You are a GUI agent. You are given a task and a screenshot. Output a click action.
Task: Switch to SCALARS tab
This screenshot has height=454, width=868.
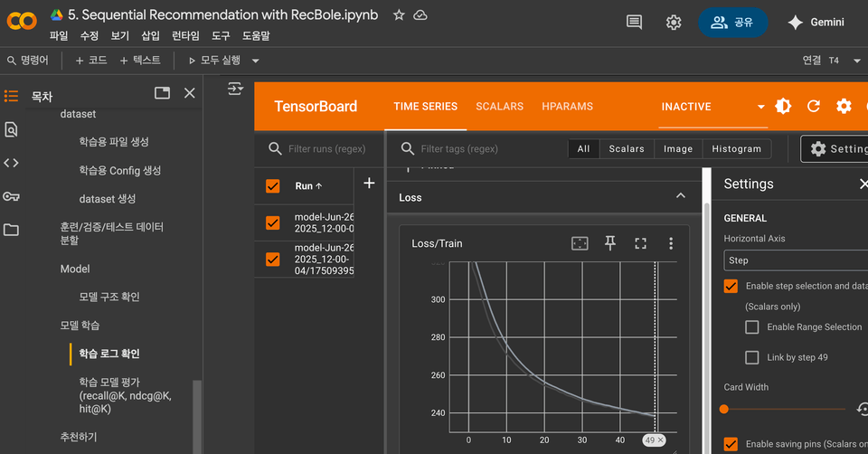point(499,107)
